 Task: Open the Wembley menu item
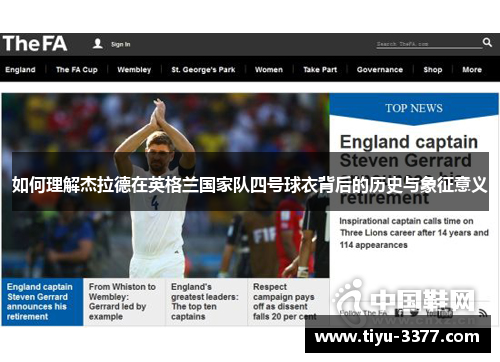pyautogui.click(x=134, y=70)
